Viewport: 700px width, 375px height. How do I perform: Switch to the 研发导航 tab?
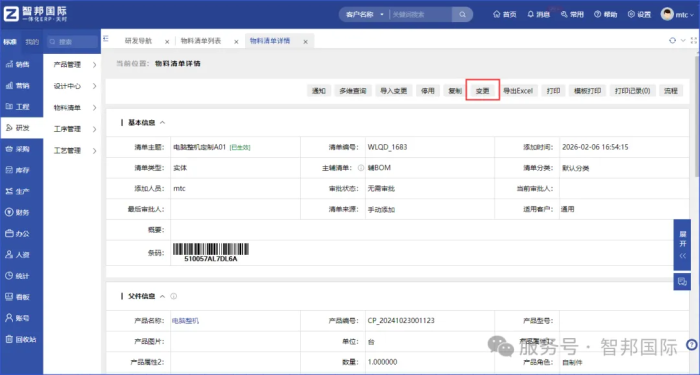[x=138, y=41]
